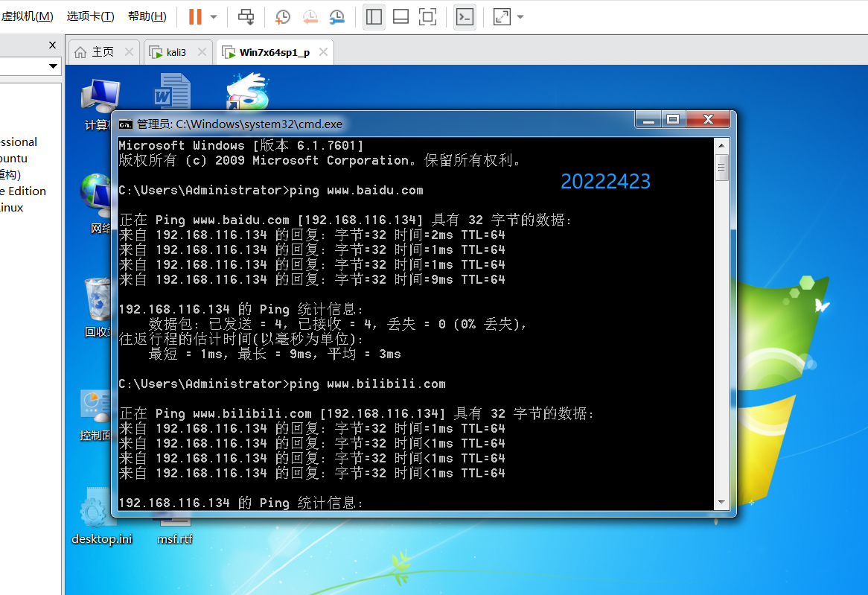Click the '数据包: 已发送 = 4' line
868x595 pixels.
click(338, 324)
